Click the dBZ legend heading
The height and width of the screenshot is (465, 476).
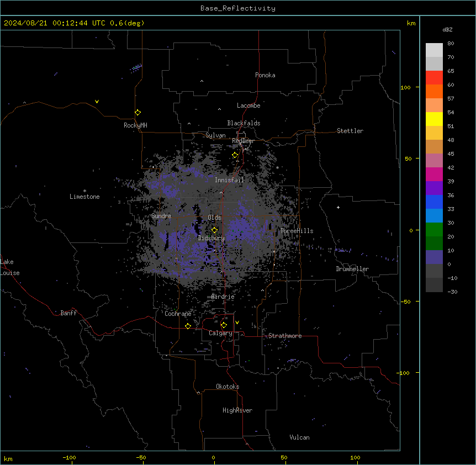pyautogui.click(x=447, y=30)
